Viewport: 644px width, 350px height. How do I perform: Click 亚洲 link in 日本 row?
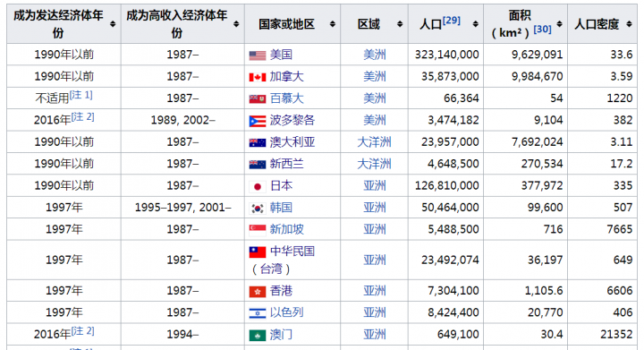374,185
